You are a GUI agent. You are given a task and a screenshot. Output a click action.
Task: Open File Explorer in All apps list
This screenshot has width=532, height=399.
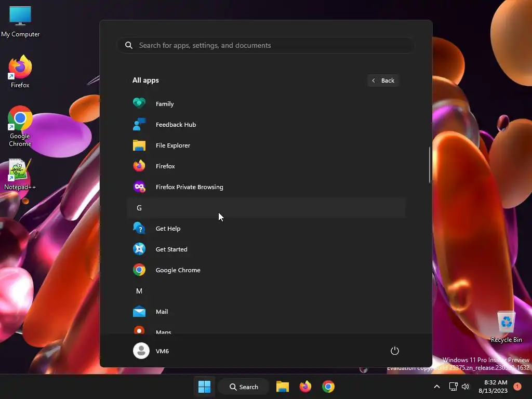click(266, 145)
